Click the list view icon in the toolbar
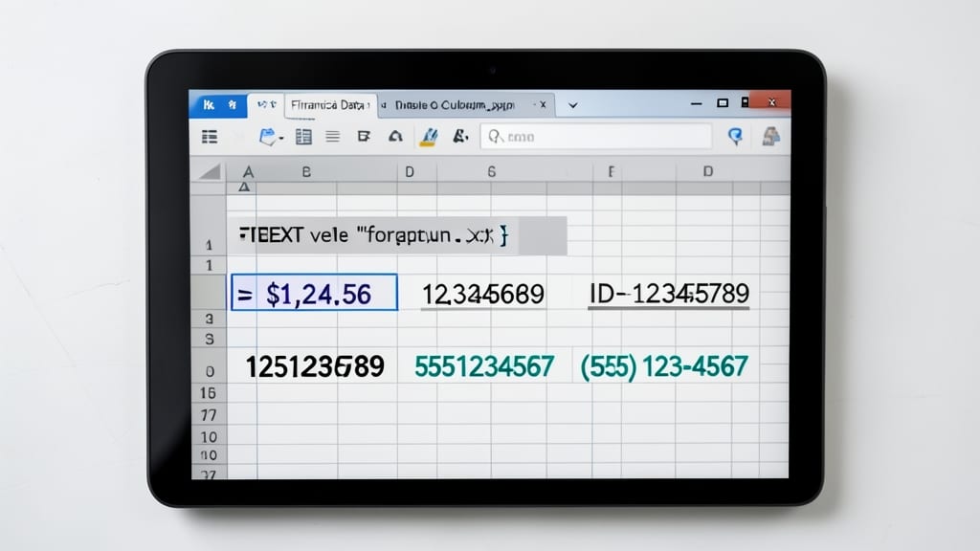The image size is (980, 551). click(210, 137)
